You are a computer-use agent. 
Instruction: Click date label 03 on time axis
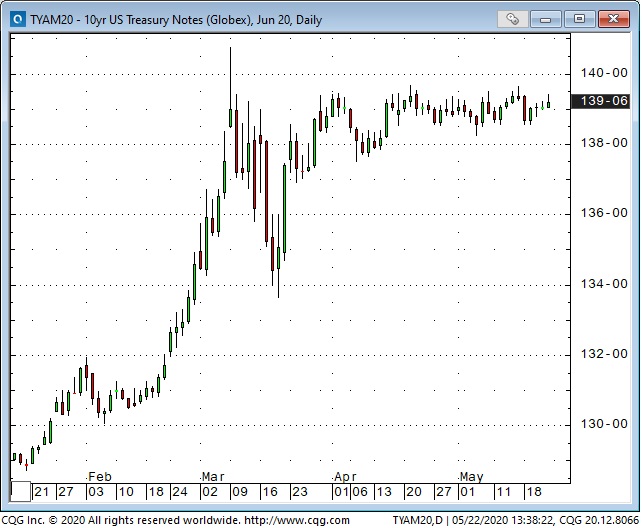tap(96, 492)
